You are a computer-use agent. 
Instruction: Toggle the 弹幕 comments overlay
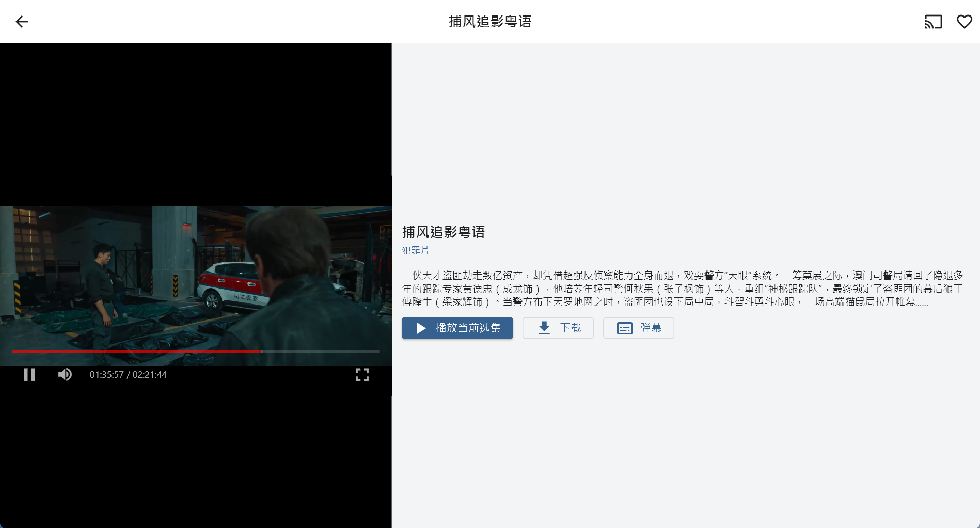coord(638,328)
